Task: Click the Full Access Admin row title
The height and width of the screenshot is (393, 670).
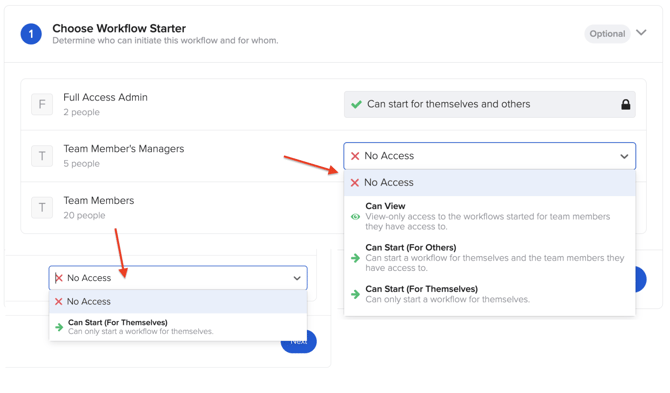Action: pos(106,97)
